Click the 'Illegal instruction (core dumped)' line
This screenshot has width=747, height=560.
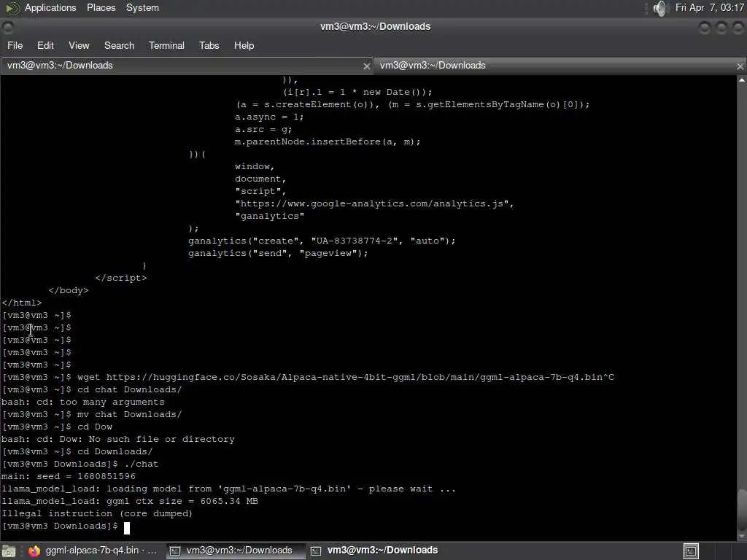coord(97,513)
